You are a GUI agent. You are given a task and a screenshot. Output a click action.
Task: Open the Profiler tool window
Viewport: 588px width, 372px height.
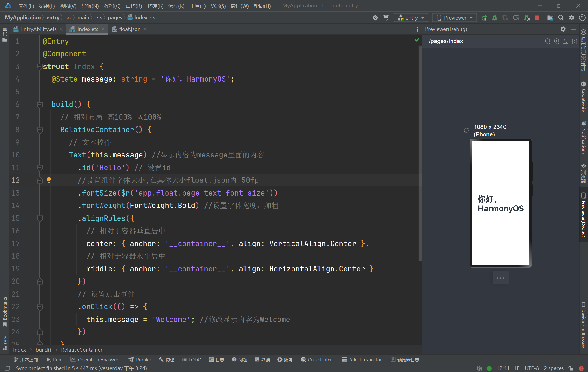pos(140,360)
